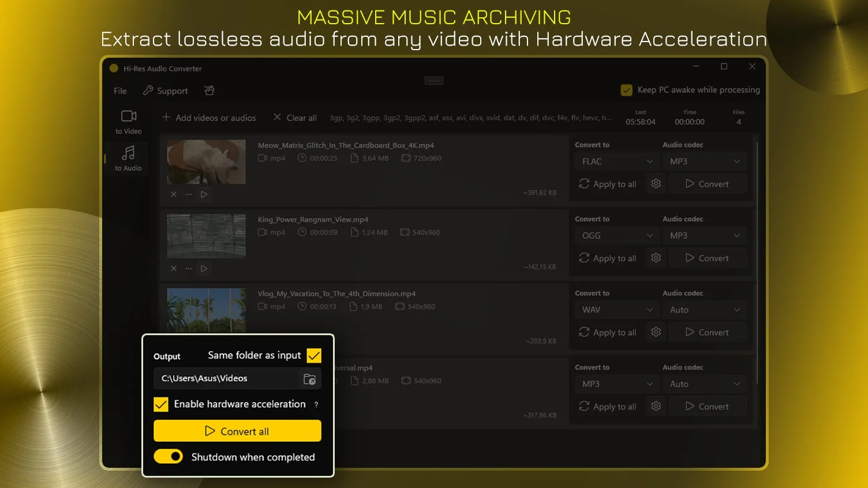Click file name King_Power_Rangnam_View.mp4
Image resolution: width=868 pixels, height=488 pixels.
313,219
